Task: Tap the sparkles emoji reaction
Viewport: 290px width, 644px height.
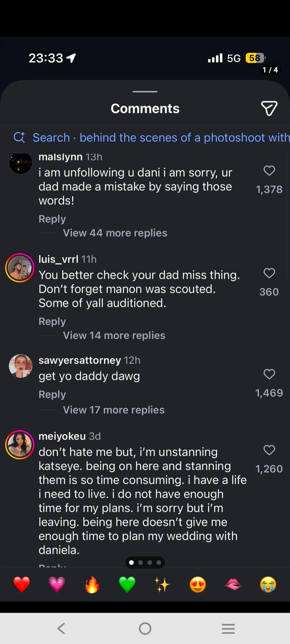Action: (x=162, y=584)
